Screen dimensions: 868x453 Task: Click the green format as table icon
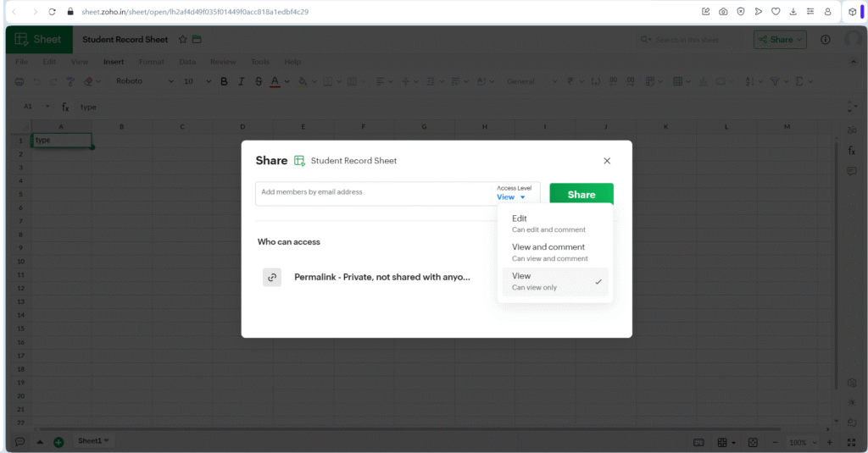click(677, 81)
